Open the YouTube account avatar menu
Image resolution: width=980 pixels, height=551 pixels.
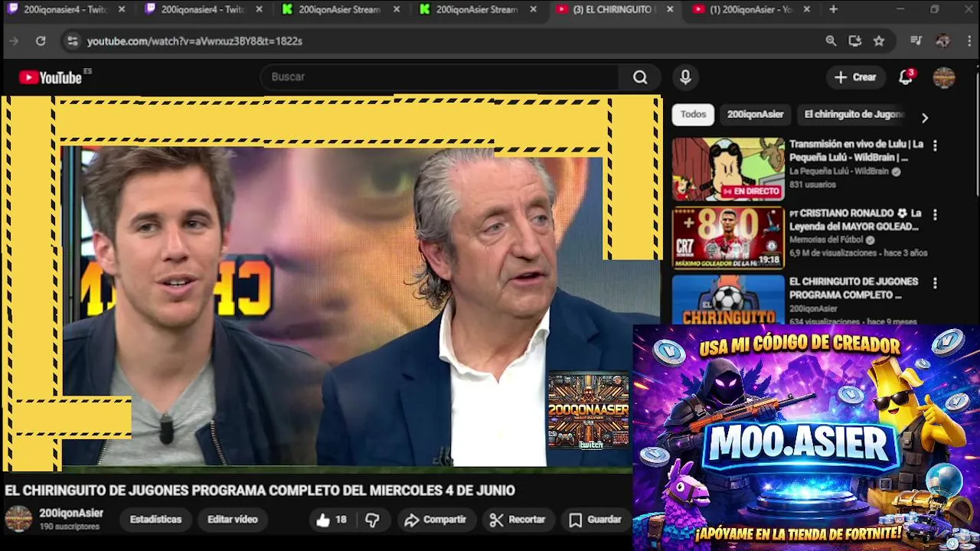tap(944, 77)
